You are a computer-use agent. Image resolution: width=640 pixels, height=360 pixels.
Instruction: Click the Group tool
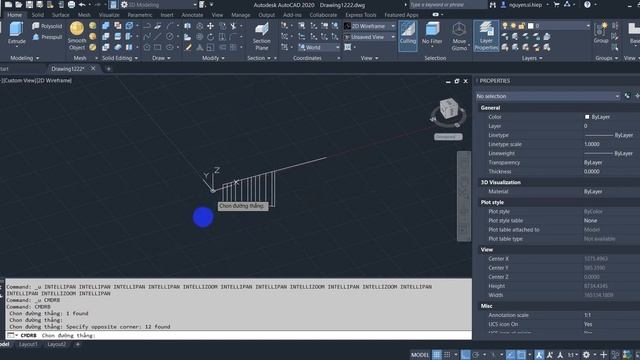(601, 33)
